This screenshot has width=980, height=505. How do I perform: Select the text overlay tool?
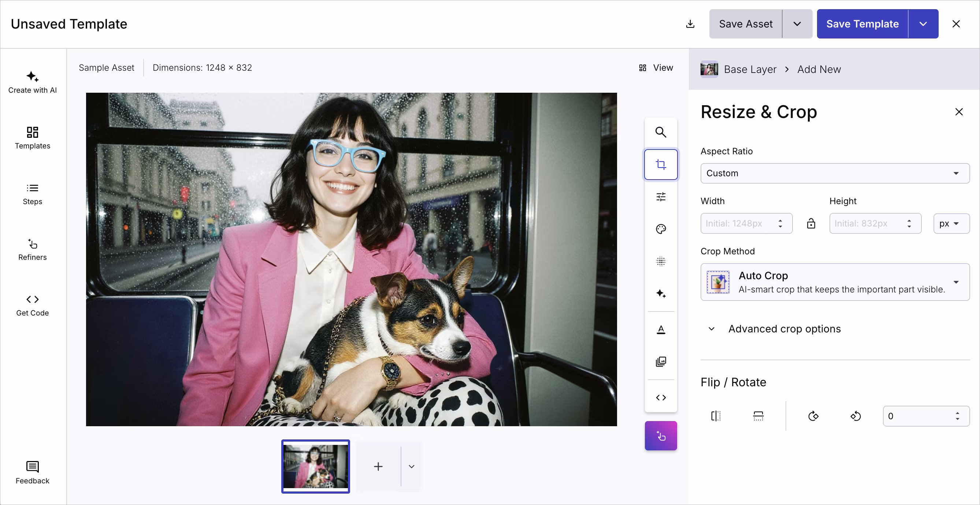point(660,329)
